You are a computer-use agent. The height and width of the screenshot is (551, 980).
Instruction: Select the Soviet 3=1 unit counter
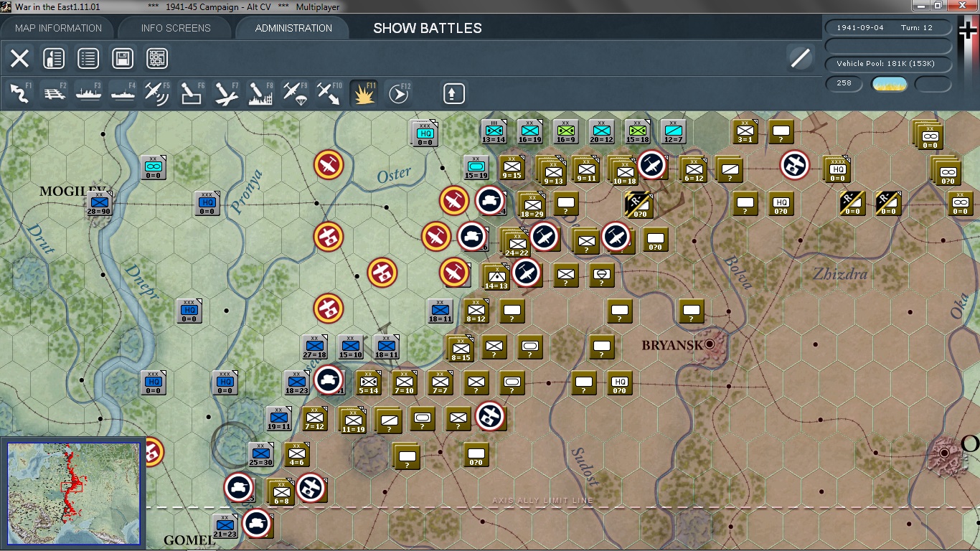click(x=745, y=132)
